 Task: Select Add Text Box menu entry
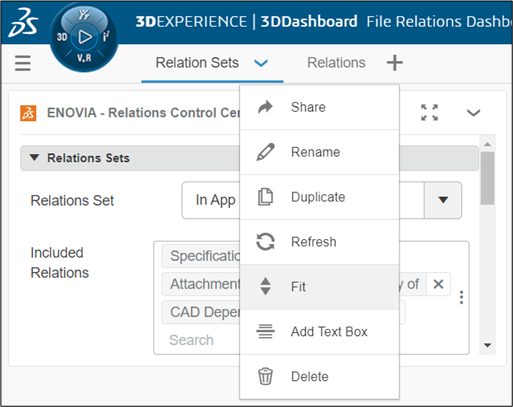point(319,332)
